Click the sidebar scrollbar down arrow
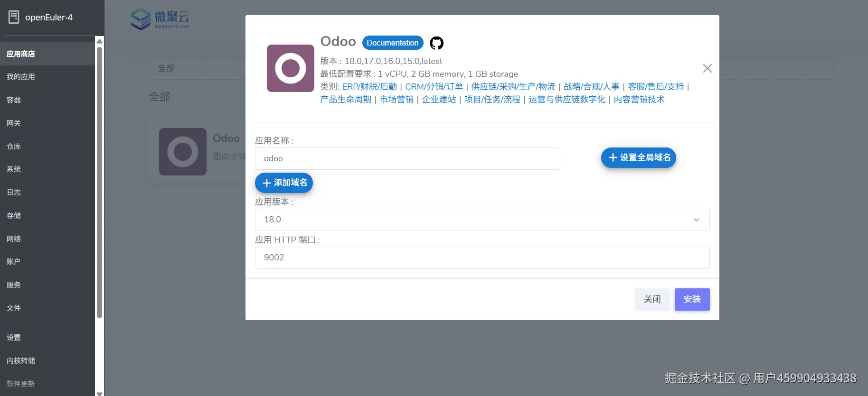 [x=99, y=393]
